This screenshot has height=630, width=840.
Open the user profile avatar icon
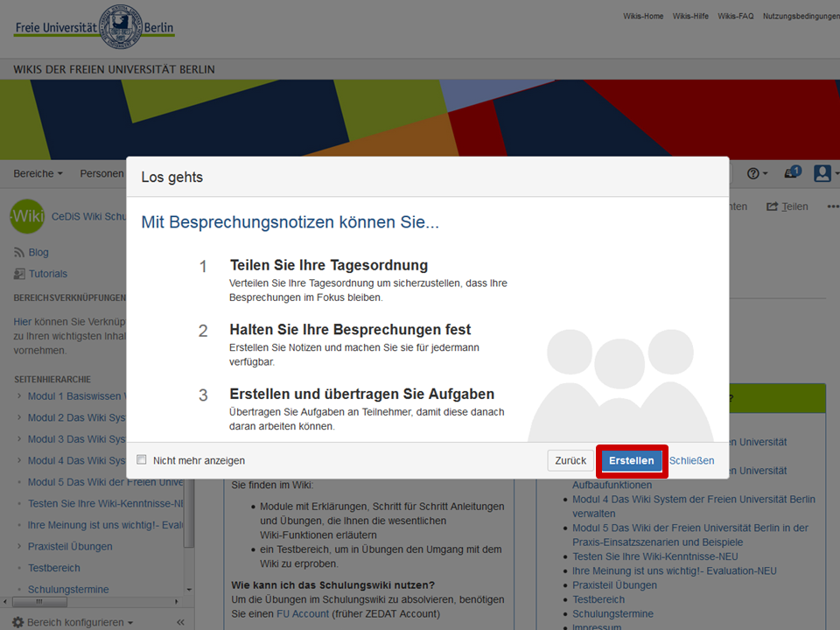pos(822,173)
